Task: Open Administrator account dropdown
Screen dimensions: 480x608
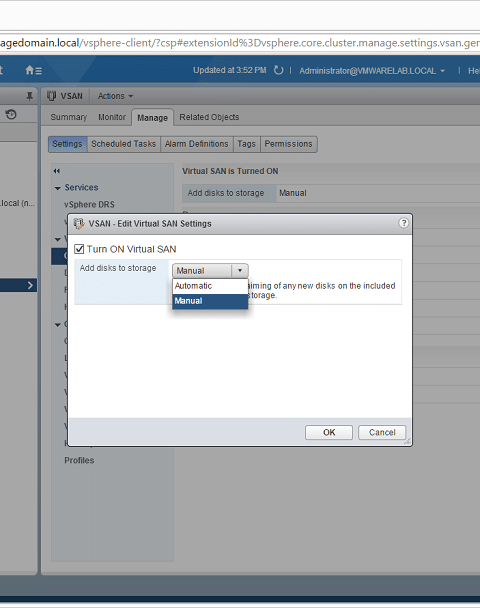Action: (x=371, y=71)
